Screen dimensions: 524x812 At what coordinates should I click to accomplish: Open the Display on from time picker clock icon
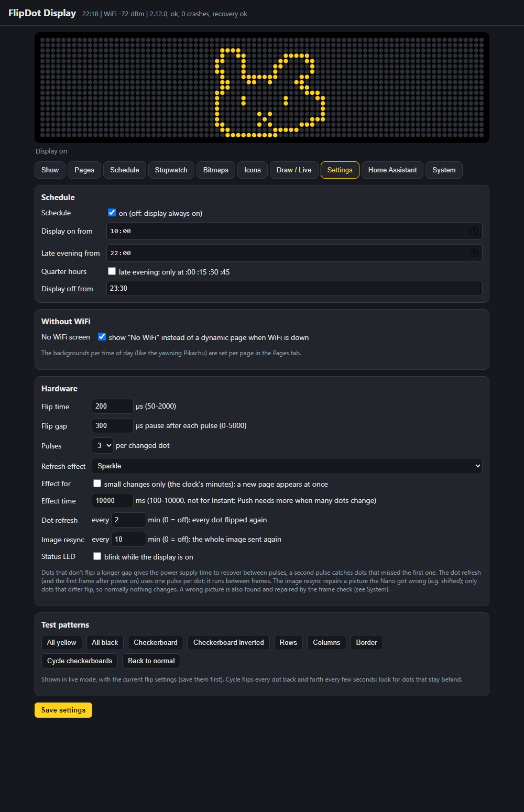(473, 231)
